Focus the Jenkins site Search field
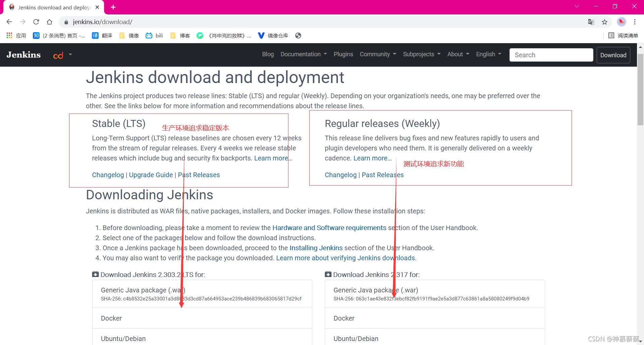This screenshot has width=644, height=345. click(551, 55)
